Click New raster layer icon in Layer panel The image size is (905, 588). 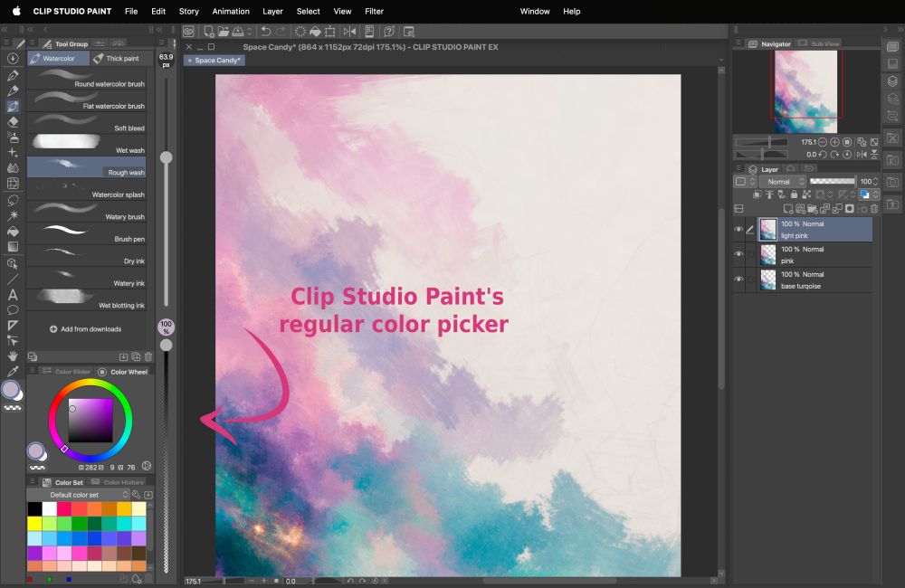tap(788, 209)
